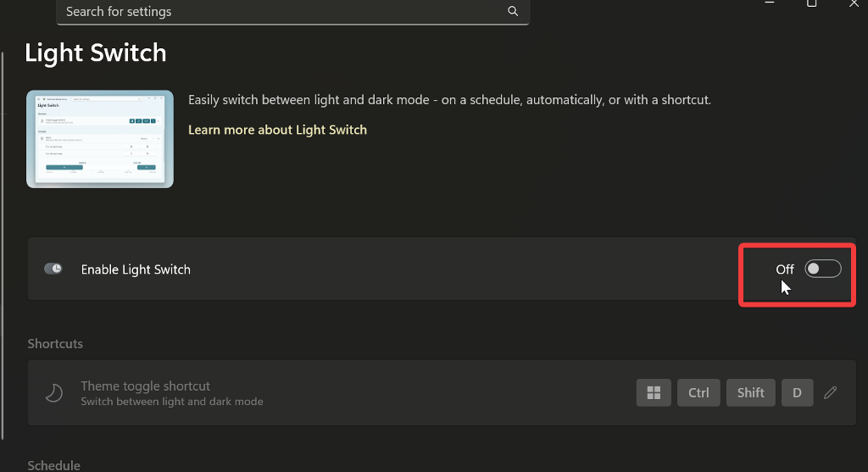Screen dimensions: 868x472
Task: Click the Windows logo key in the shortcut
Action: (654, 392)
